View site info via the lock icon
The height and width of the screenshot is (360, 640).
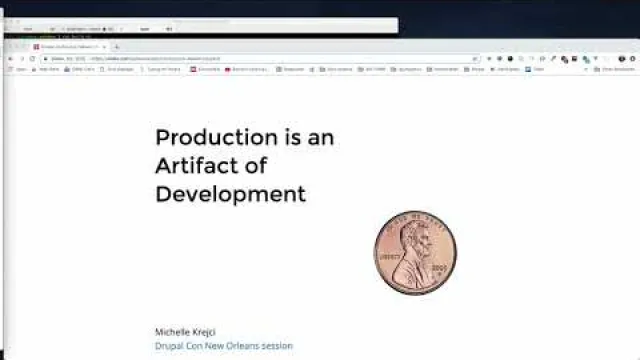pos(46,59)
